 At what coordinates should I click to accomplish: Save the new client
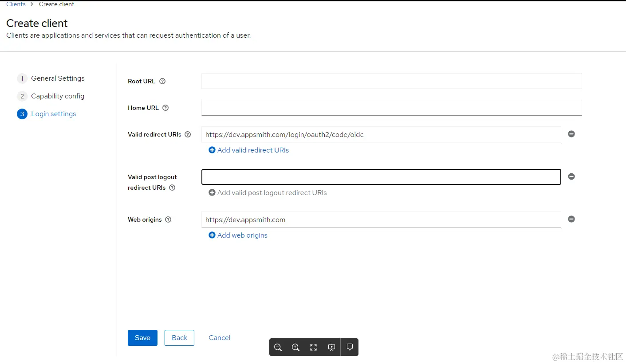tap(142, 338)
